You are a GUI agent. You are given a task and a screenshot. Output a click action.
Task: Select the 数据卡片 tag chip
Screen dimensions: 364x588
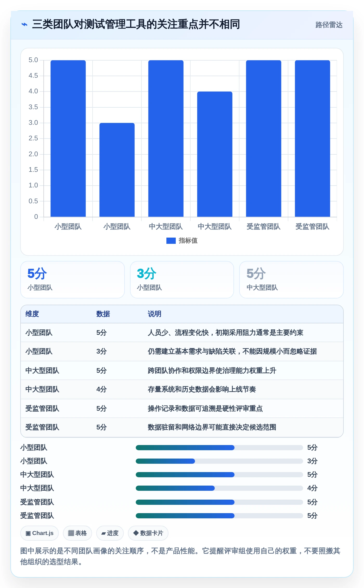[x=148, y=533]
